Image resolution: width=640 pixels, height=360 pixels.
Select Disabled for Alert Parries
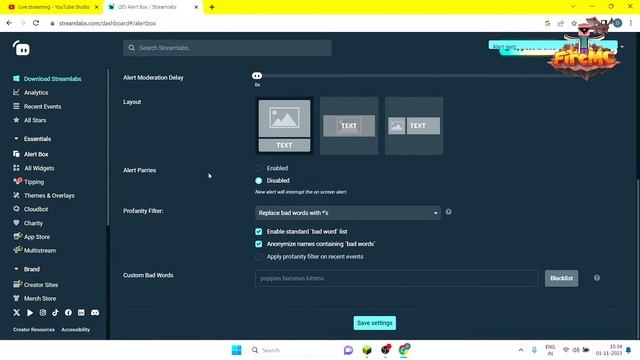(259, 180)
